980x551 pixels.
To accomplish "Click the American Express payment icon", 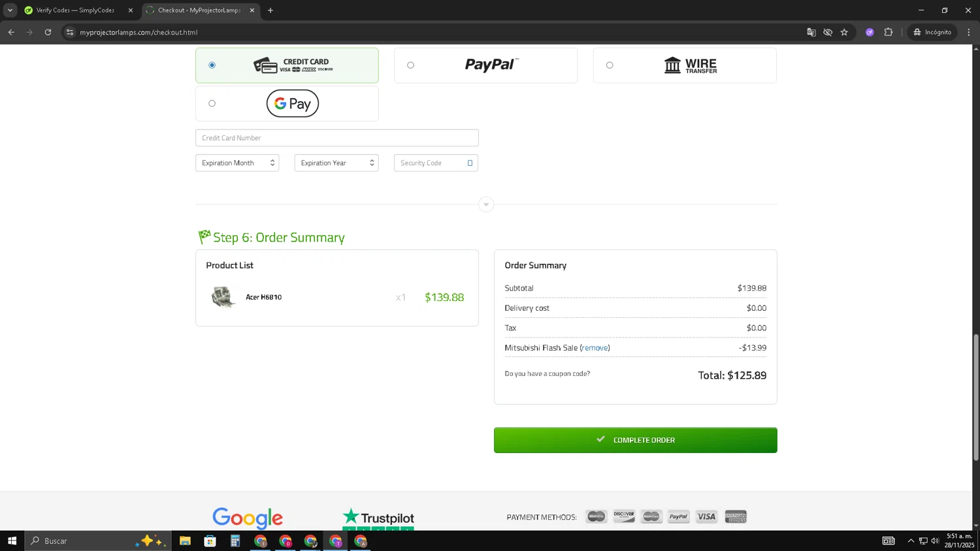I will click(736, 516).
